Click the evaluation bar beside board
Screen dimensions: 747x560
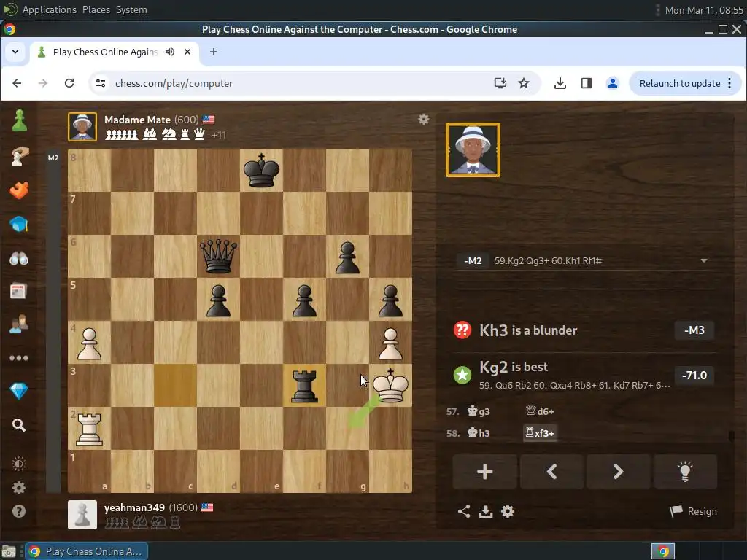[53, 321]
